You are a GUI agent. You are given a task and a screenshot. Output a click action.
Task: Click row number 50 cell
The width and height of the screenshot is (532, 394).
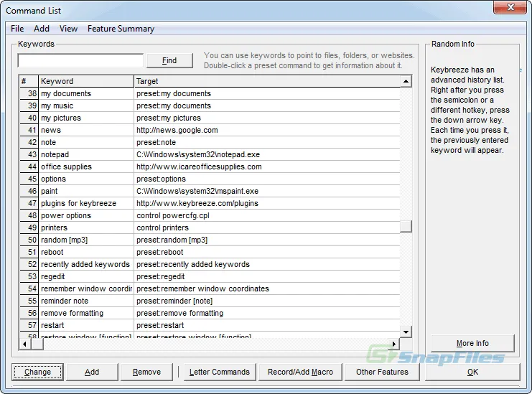point(29,240)
